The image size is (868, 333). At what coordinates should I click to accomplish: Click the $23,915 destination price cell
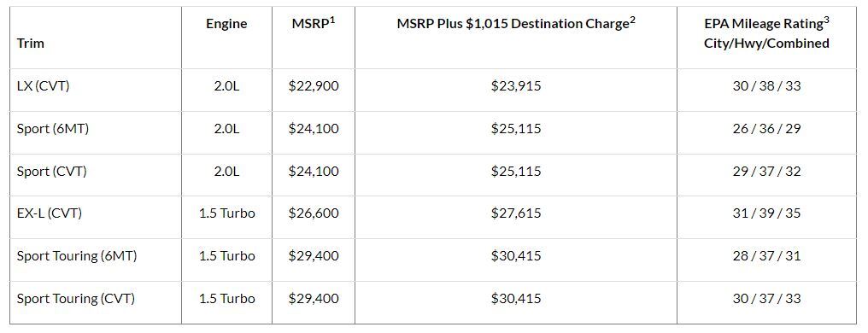tap(516, 86)
